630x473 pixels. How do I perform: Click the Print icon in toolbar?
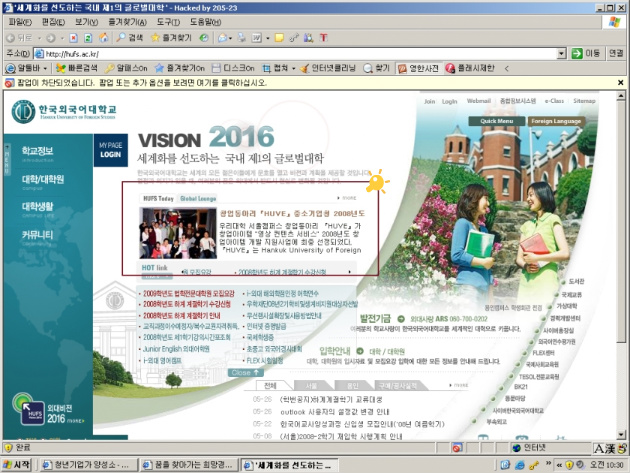[x=242, y=38]
